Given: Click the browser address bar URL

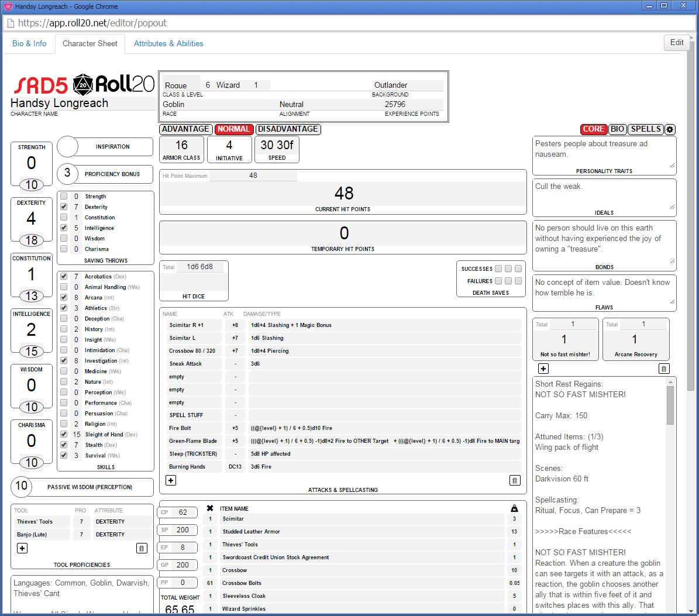Looking at the screenshot, I should tap(92, 23).
